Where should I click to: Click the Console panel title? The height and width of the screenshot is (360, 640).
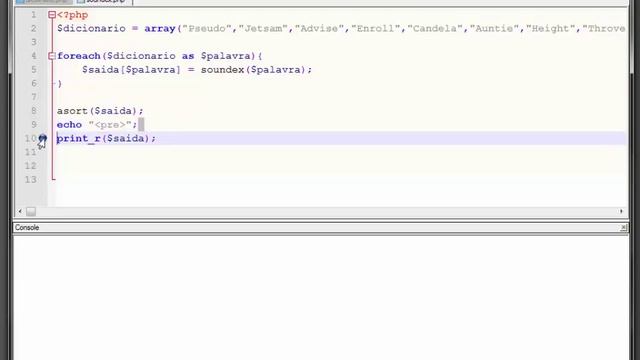(x=27, y=228)
